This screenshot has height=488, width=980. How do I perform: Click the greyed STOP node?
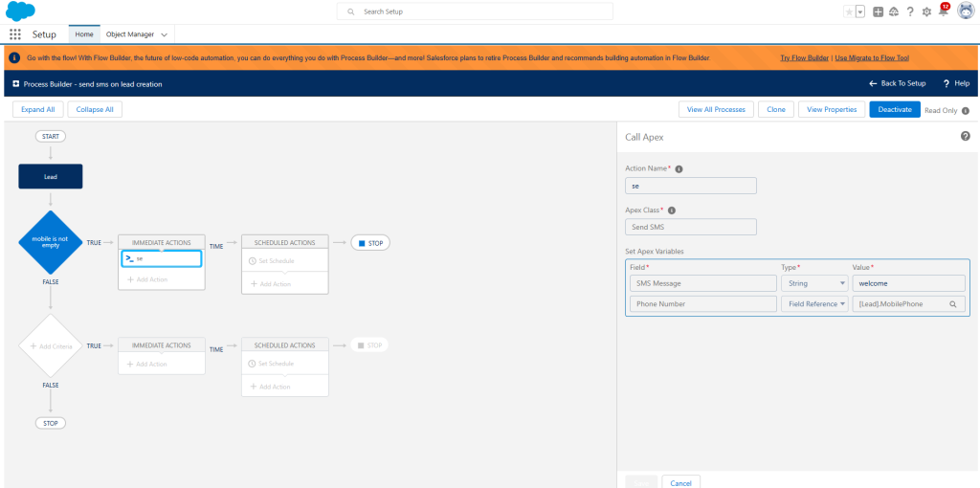point(369,344)
